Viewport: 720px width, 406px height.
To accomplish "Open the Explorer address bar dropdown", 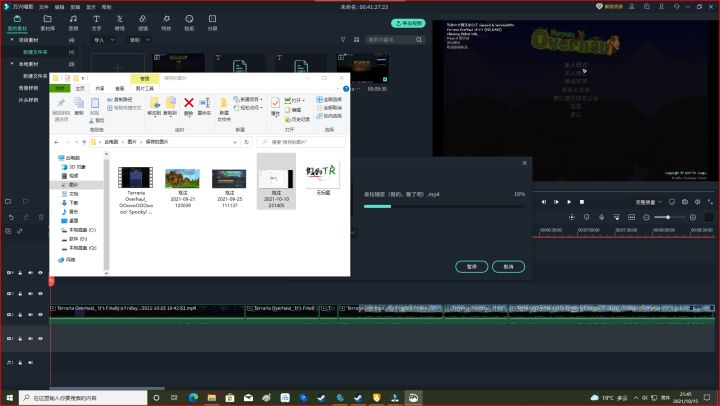I will [235, 142].
